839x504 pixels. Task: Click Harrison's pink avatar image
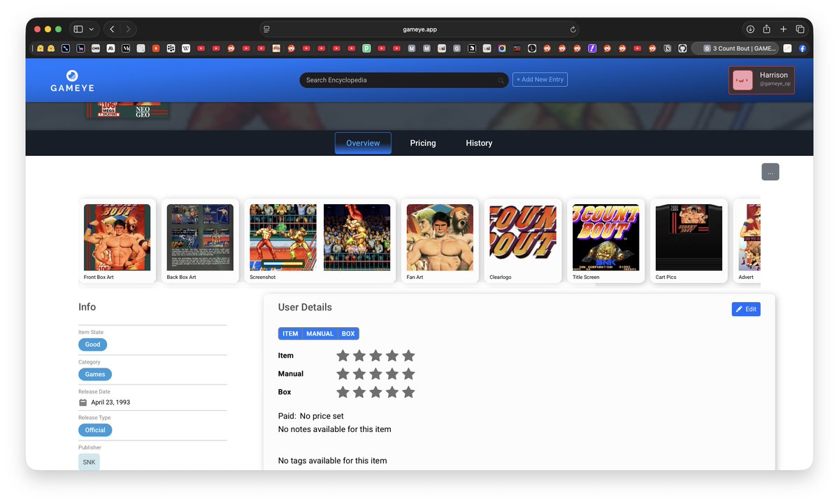click(743, 80)
